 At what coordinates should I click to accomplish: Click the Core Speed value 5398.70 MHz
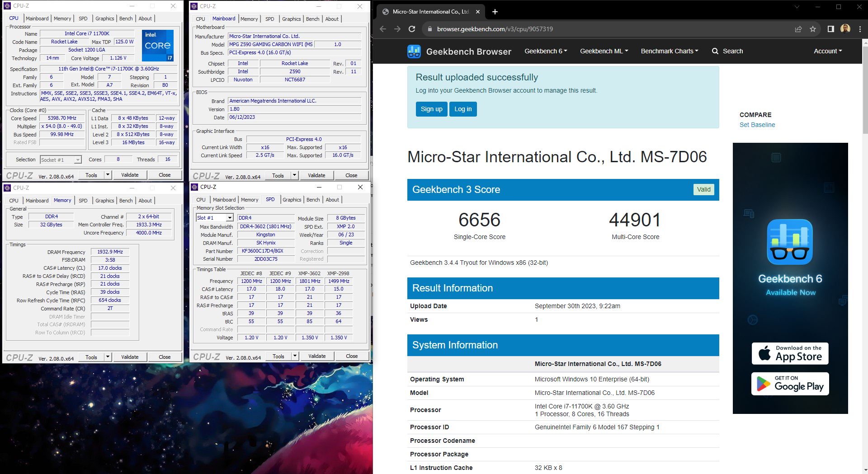pyautogui.click(x=62, y=118)
